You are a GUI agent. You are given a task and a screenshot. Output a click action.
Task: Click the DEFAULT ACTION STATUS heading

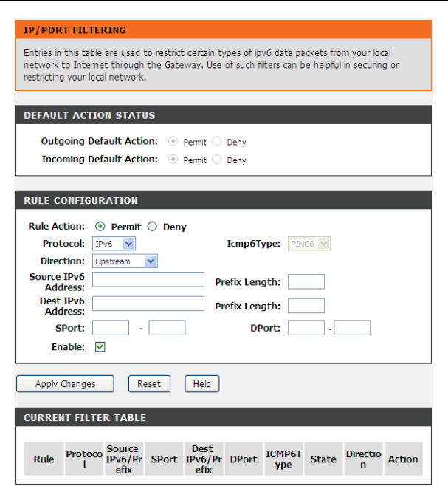click(89, 115)
